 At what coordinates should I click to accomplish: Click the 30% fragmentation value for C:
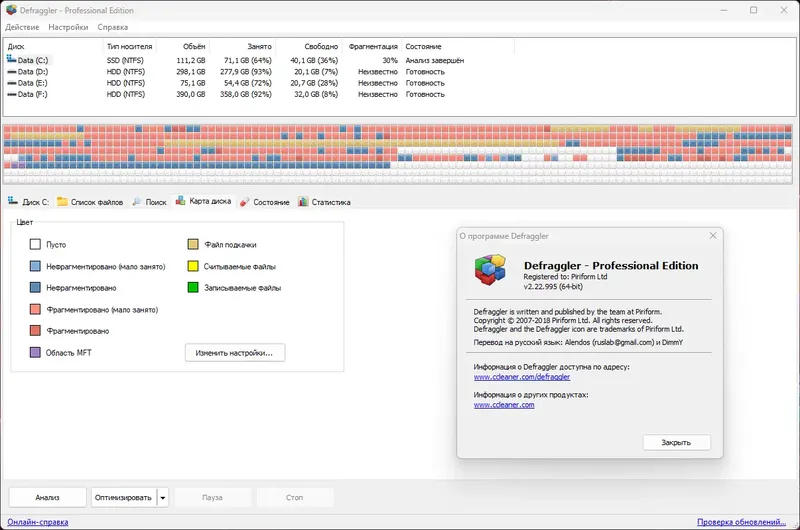[390, 60]
